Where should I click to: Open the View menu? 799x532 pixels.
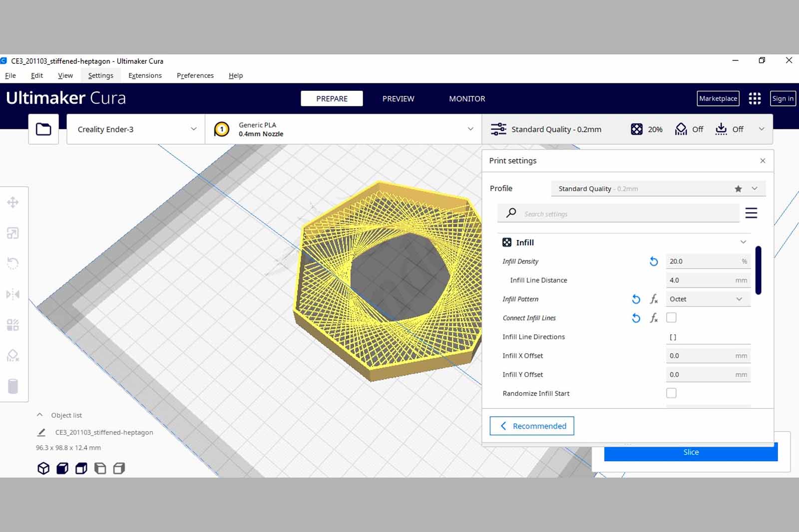[x=65, y=75]
